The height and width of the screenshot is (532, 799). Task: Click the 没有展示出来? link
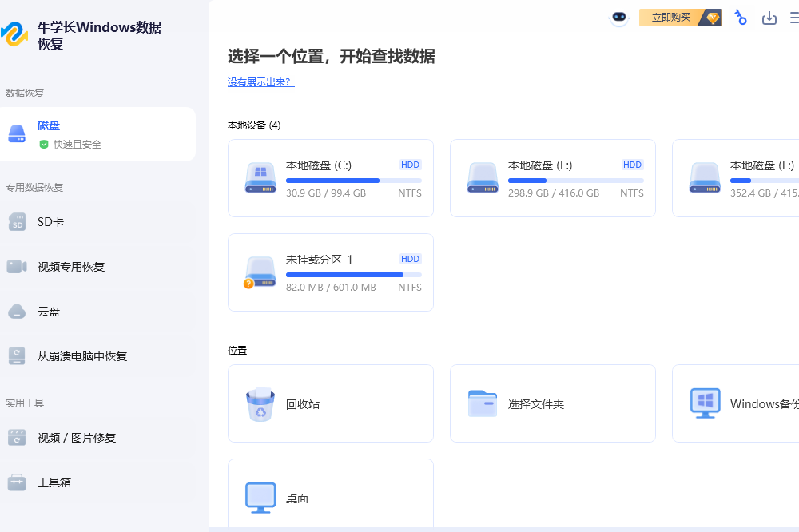[x=260, y=82]
